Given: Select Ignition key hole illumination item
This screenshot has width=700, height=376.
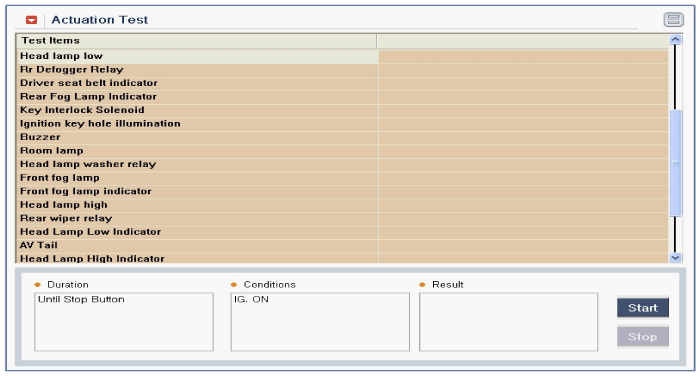Looking at the screenshot, I should tap(342, 124).
